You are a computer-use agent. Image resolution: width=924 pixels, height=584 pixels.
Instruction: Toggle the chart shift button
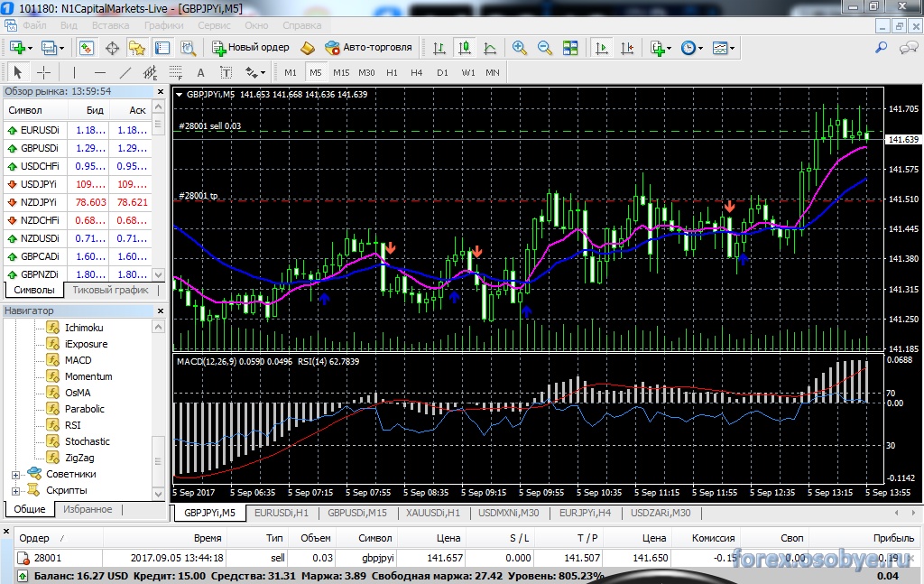[626, 48]
